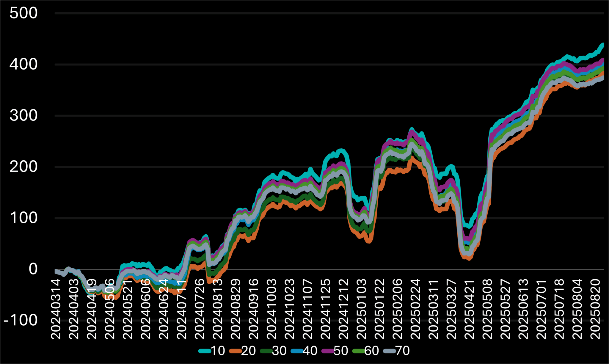The height and width of the screenshot is (364, 609).
Task: Select the legend label 70
Action: tap(403, 351)
